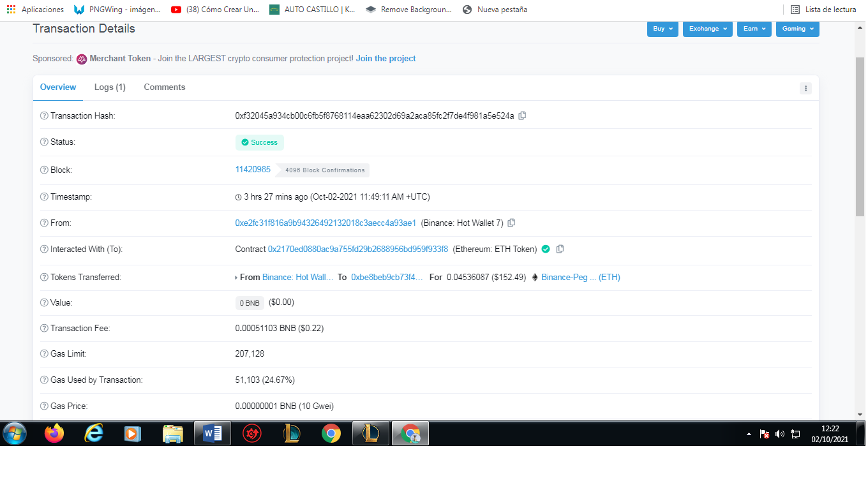Open the Remove Background bookmark

(x=408, y=10)
